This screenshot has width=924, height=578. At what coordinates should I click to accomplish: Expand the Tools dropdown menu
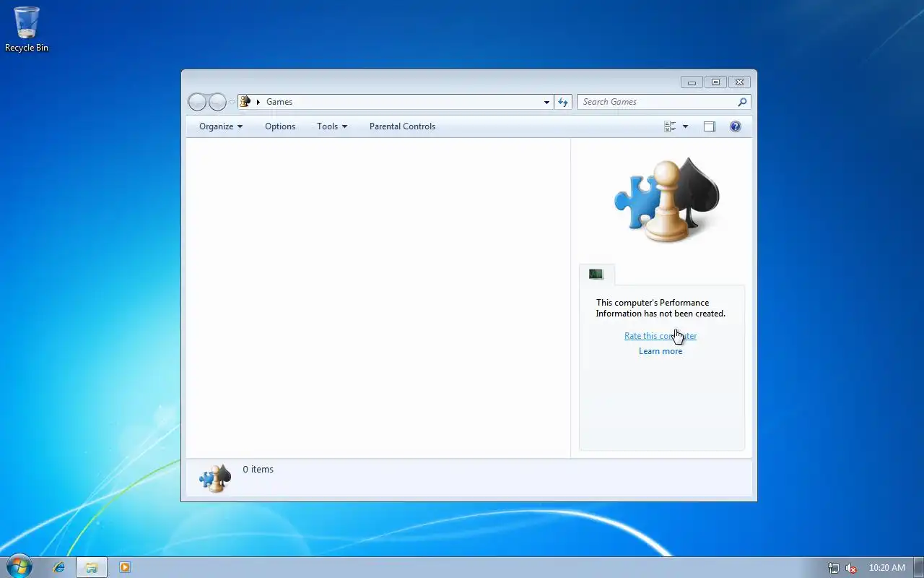pos(332,126)
